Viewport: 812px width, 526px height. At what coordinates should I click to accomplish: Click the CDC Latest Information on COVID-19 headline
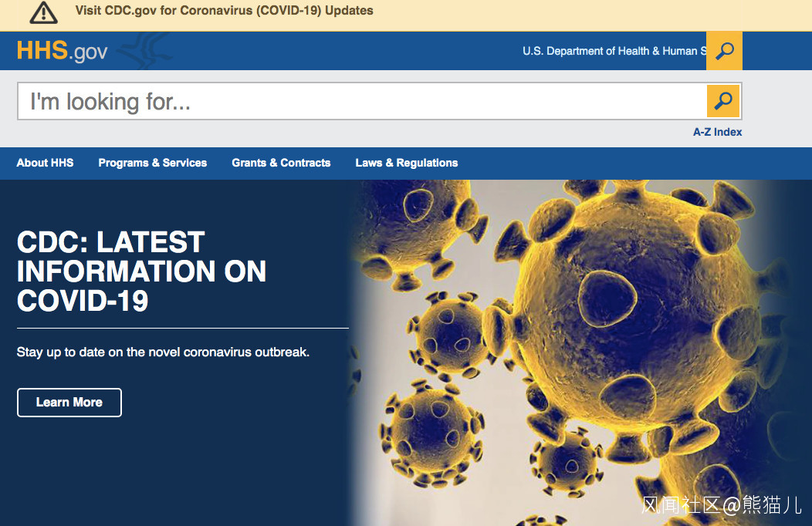click(x=141, y=271)
